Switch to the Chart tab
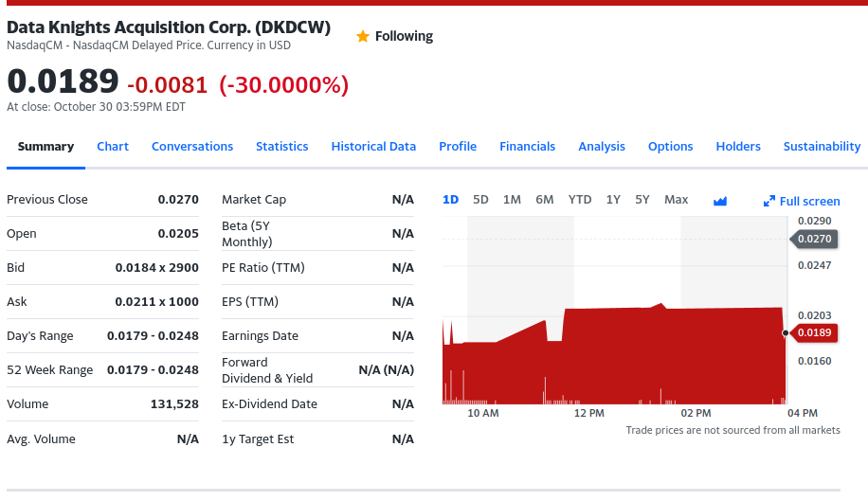 pos(113,147)
